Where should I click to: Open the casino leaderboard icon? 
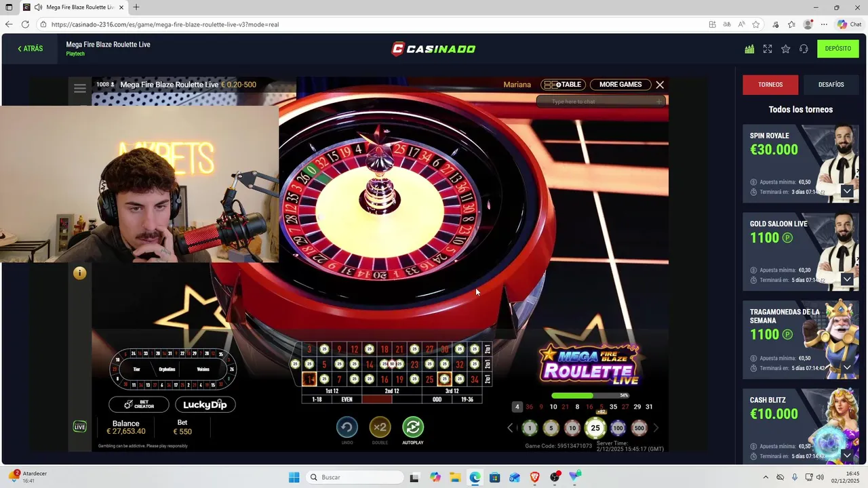click(x=749, y=49)
